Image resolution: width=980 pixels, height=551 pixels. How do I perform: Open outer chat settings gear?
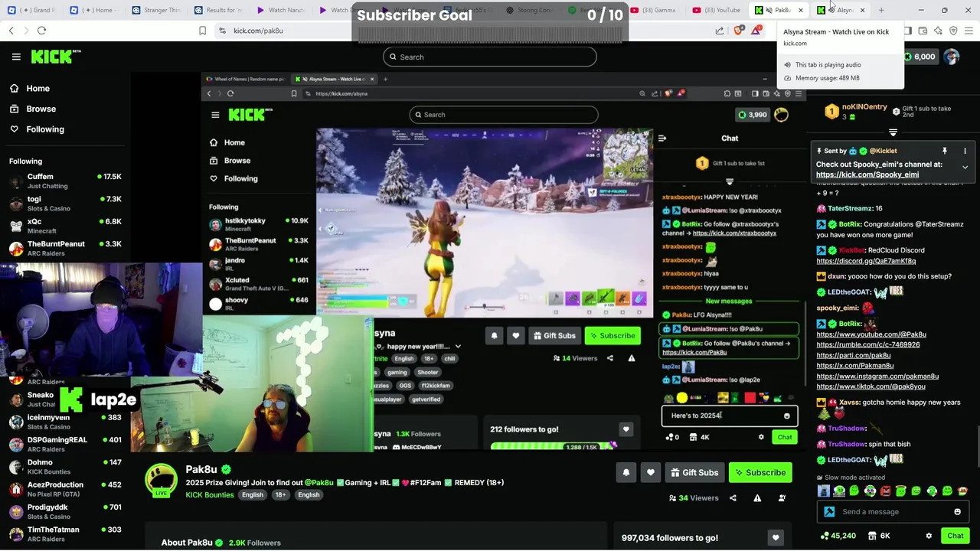click(x=929, y=536)
